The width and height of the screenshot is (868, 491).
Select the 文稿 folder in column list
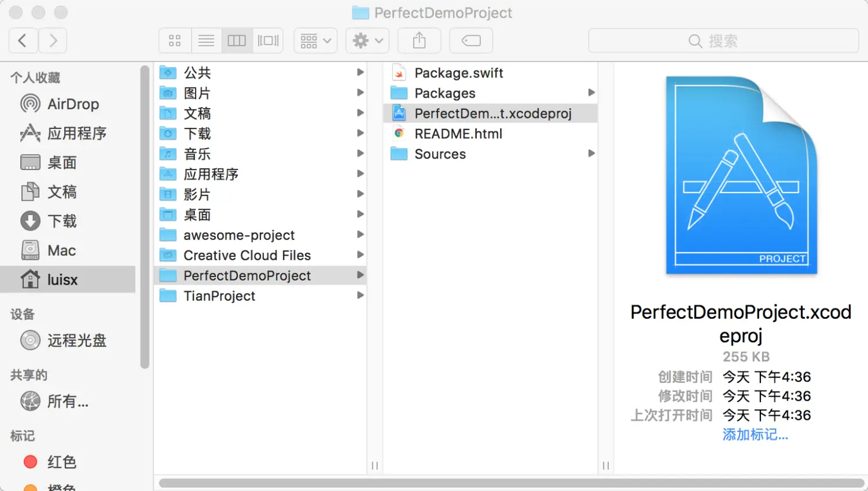click(260, 113)
